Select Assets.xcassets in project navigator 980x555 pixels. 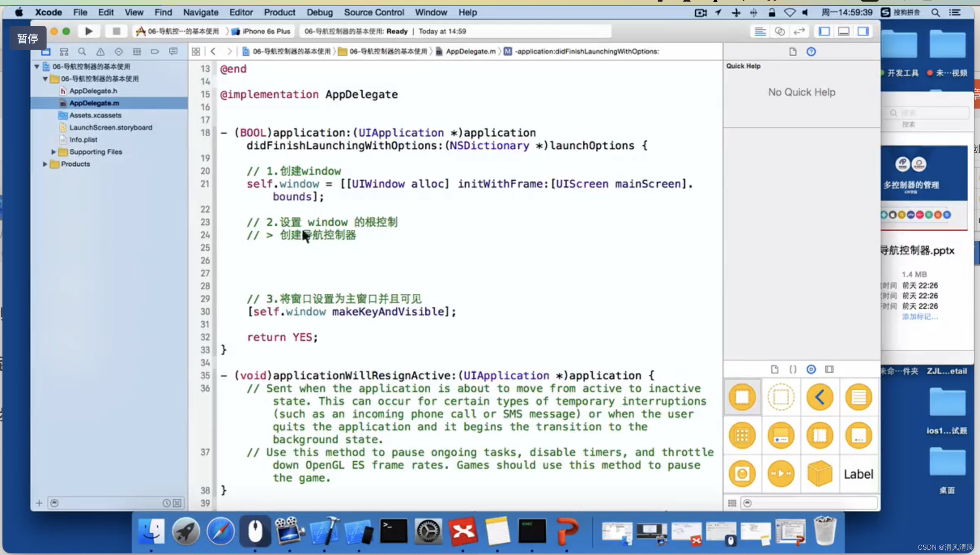[x=95, y=115]
